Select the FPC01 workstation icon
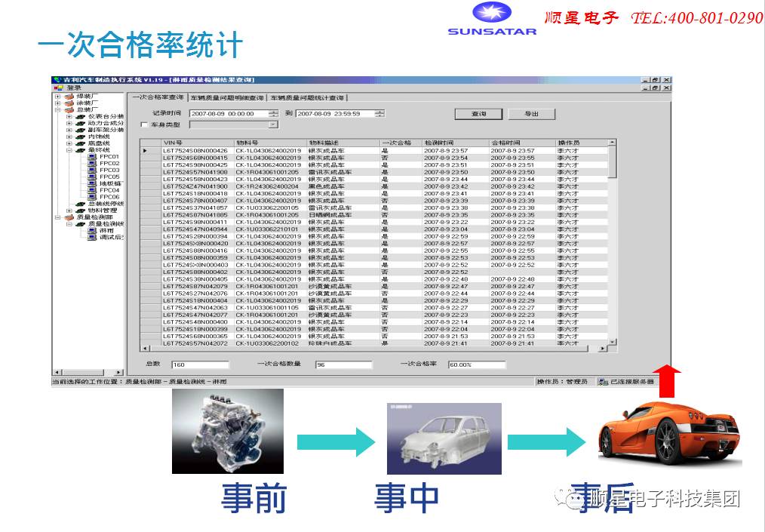The image size is (765, 532). pyautogui.click(x=92, y=157)
